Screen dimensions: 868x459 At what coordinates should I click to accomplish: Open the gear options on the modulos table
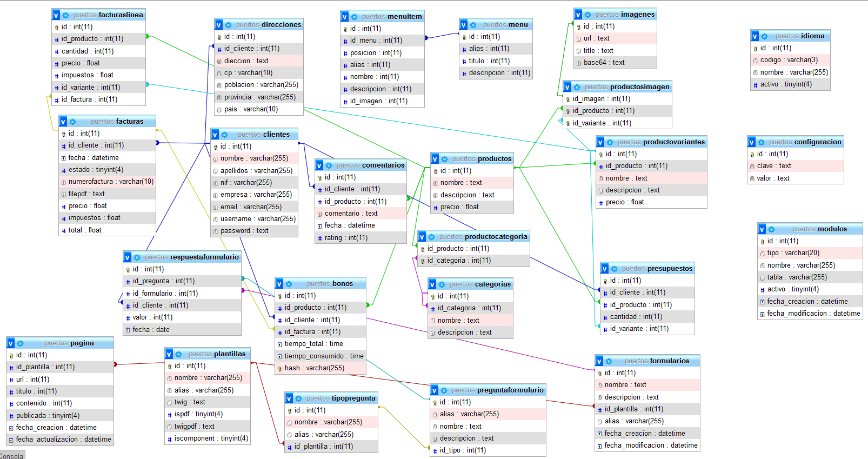click(x=771, y=229)
